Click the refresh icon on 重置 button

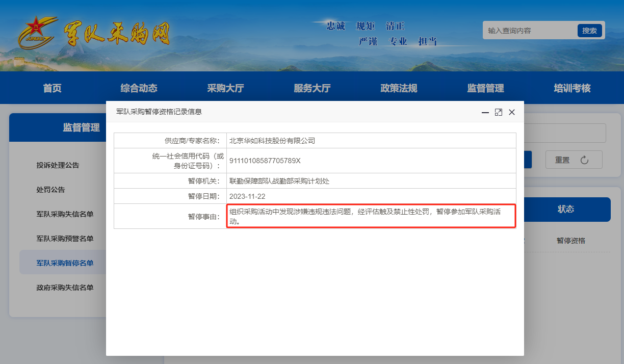(585, 160)
